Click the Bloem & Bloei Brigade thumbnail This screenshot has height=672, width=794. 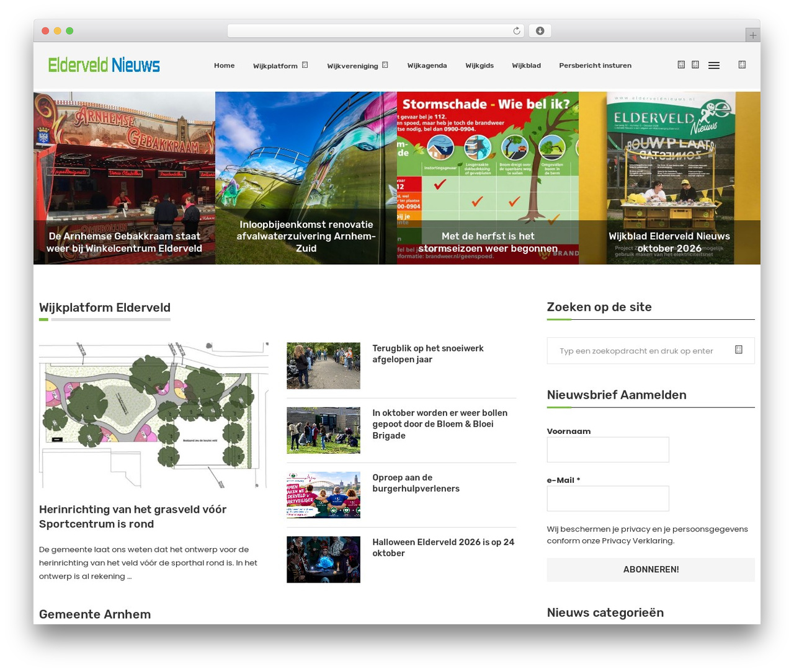pyautogui.click(x=323, y=430)
